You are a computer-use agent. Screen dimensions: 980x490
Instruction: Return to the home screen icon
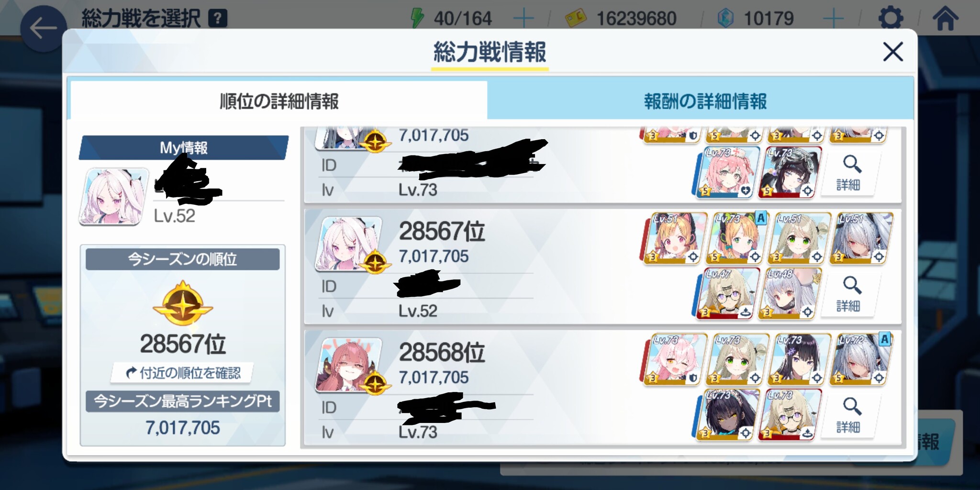click(945, 19)
